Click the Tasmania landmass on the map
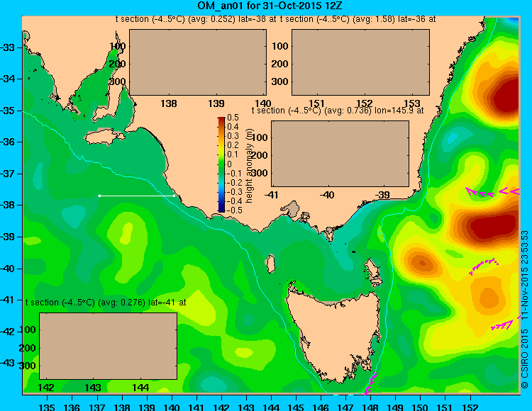Viewport: 532px width, 411px height. point(336,334)
